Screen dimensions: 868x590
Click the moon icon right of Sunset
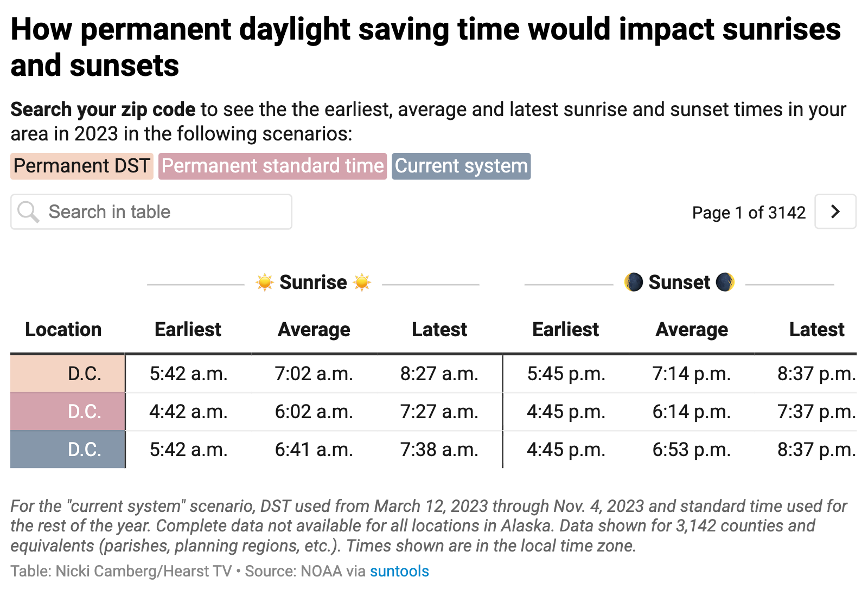pos(725,283)
